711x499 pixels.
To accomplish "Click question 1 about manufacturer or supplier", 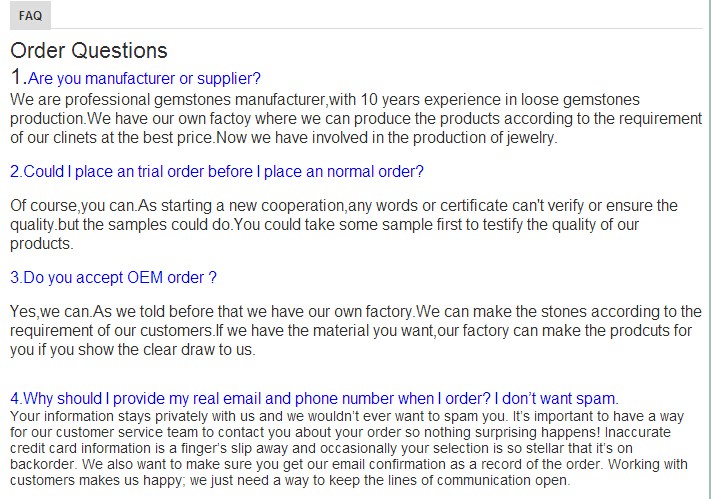I will coord(144,78).
